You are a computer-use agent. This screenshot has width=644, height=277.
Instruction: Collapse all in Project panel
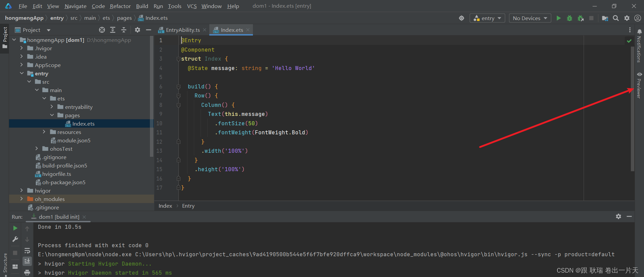tap(124, 30)
